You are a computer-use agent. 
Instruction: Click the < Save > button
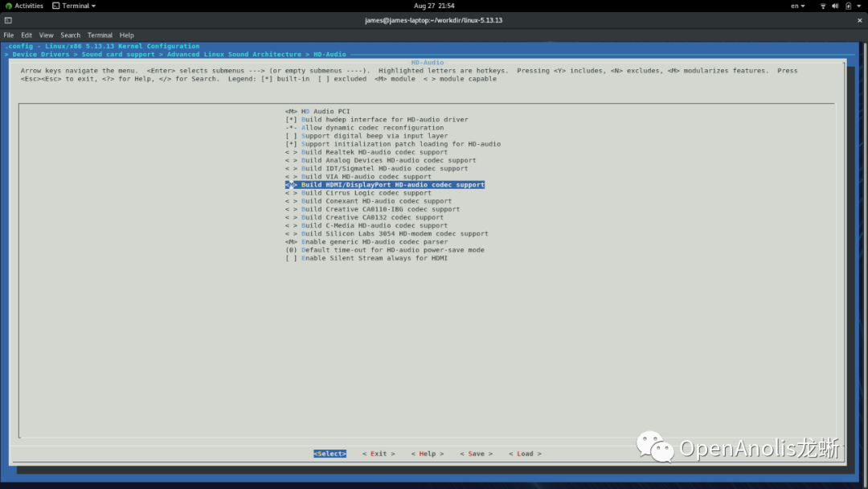pos(476,454)
